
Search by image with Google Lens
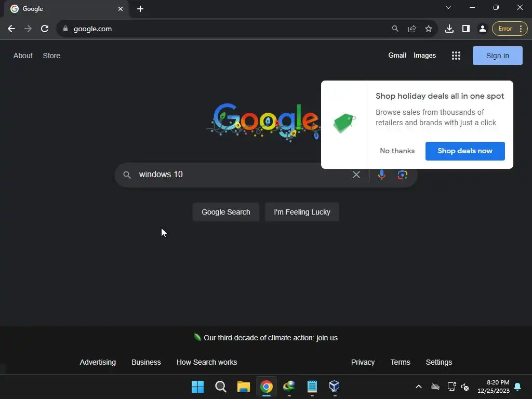[403, 175]
